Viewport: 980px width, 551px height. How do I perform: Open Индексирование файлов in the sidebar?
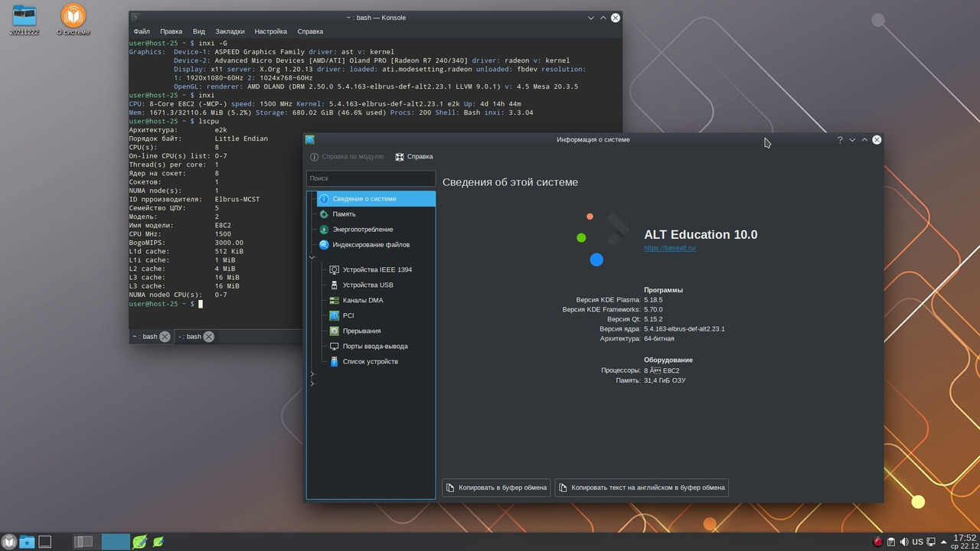pyautogui.click(x=371, y=245)
